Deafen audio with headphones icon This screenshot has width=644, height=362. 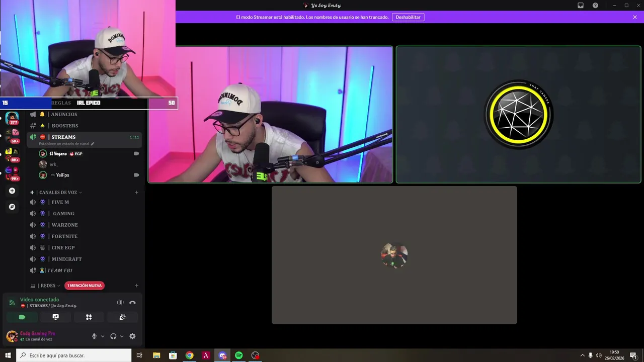[113, 336]
